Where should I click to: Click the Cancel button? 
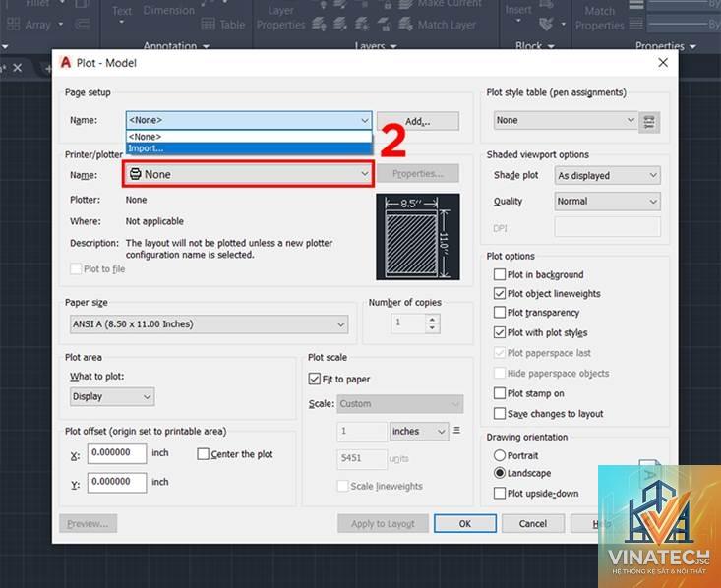point(533,524)
